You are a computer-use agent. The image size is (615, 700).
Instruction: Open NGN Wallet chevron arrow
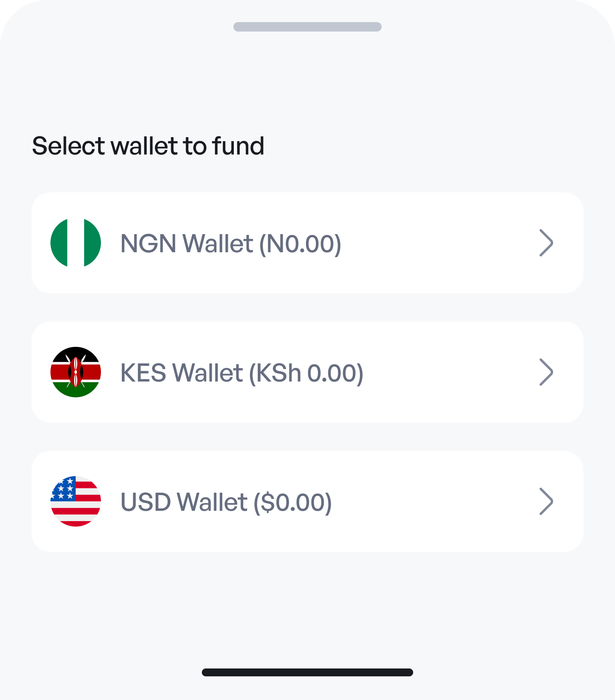(546, 243)
